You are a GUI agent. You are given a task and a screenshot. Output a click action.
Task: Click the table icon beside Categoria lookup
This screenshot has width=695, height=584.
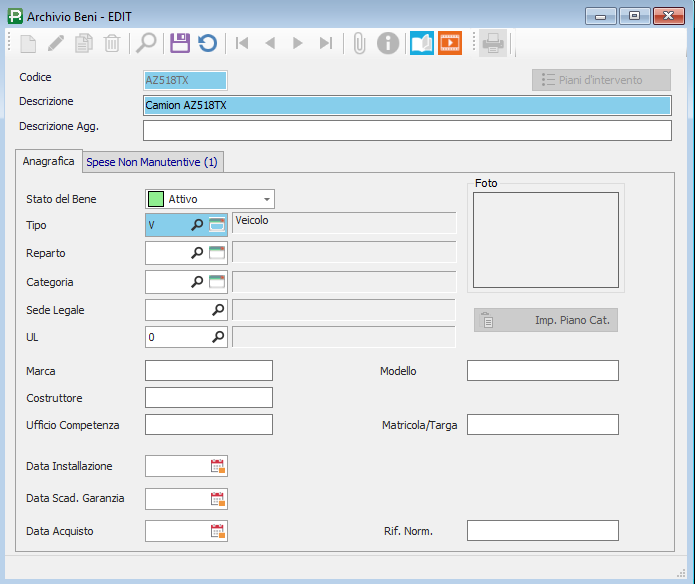[x=218, y=282]
